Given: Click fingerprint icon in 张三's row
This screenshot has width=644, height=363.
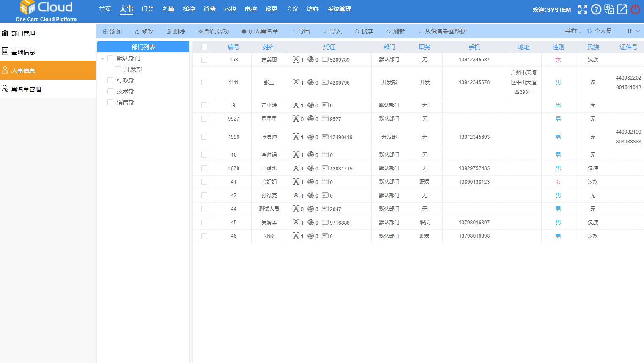Looking at the screenshot, I should pyautogui.click(x=310, y=82).
